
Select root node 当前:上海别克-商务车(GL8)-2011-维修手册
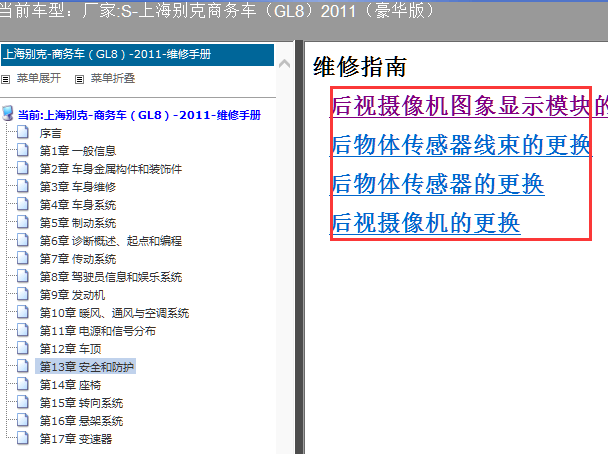click(x=139, y=115)
